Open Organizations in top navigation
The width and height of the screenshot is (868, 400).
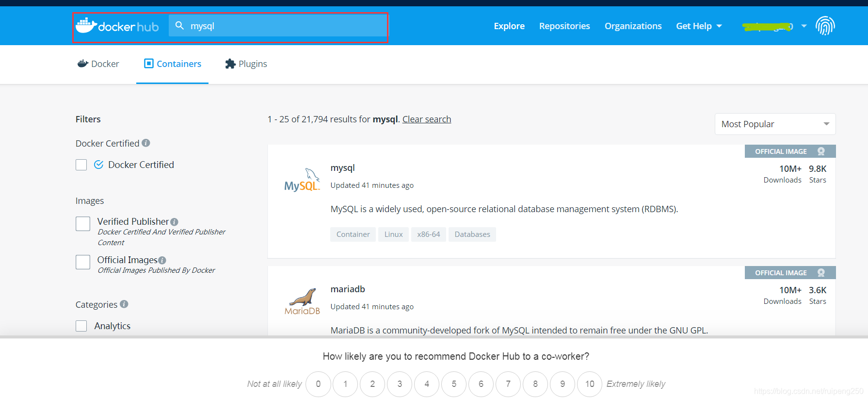click(x=633, y=26)
